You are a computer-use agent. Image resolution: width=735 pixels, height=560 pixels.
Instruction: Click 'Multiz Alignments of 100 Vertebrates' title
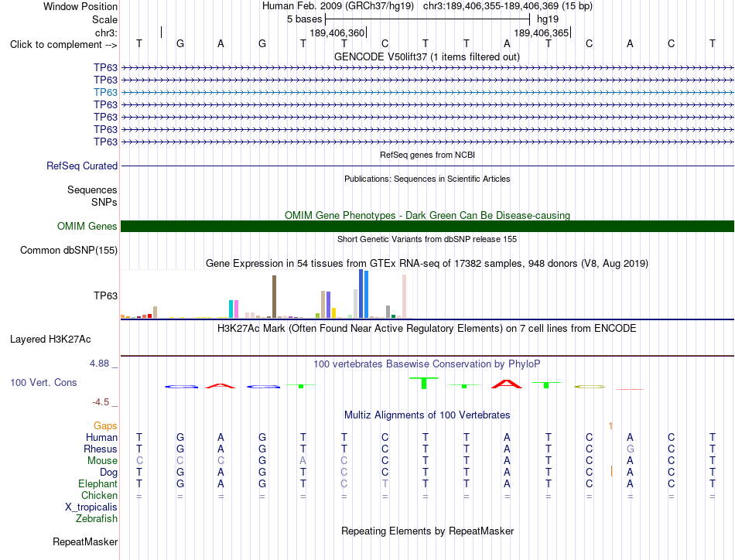pos(427,415)
